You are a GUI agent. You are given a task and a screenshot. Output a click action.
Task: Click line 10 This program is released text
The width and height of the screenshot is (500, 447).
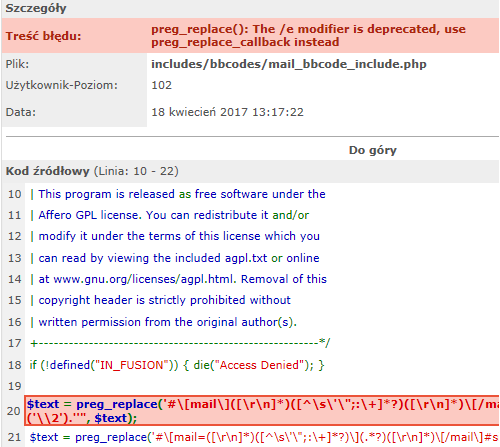(178, 194)
